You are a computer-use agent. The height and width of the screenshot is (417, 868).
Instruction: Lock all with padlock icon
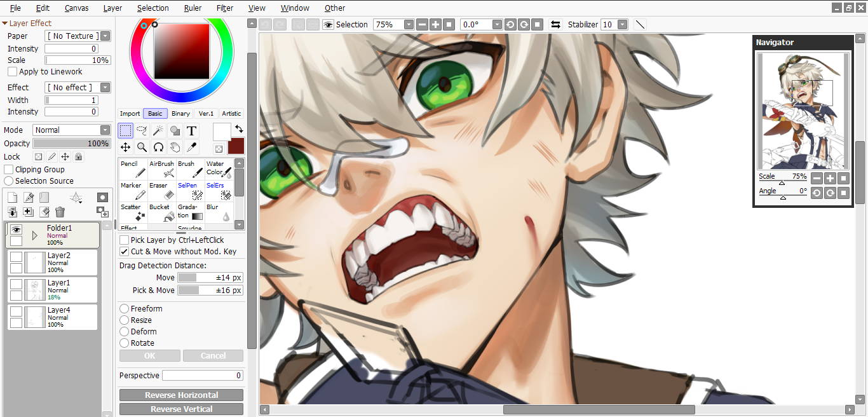pyautogui.click(x=78, y=156)
